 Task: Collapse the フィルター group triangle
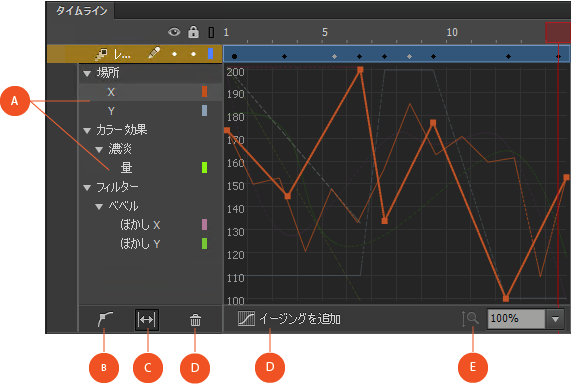pyautogui.click(x=87, y=188)
